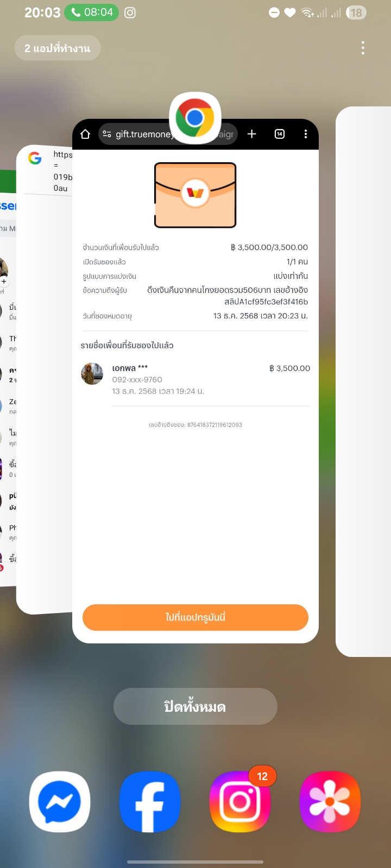391x868 pixels.
Task: Tap the gift.truemoney address bar
Action: [168, 134]
